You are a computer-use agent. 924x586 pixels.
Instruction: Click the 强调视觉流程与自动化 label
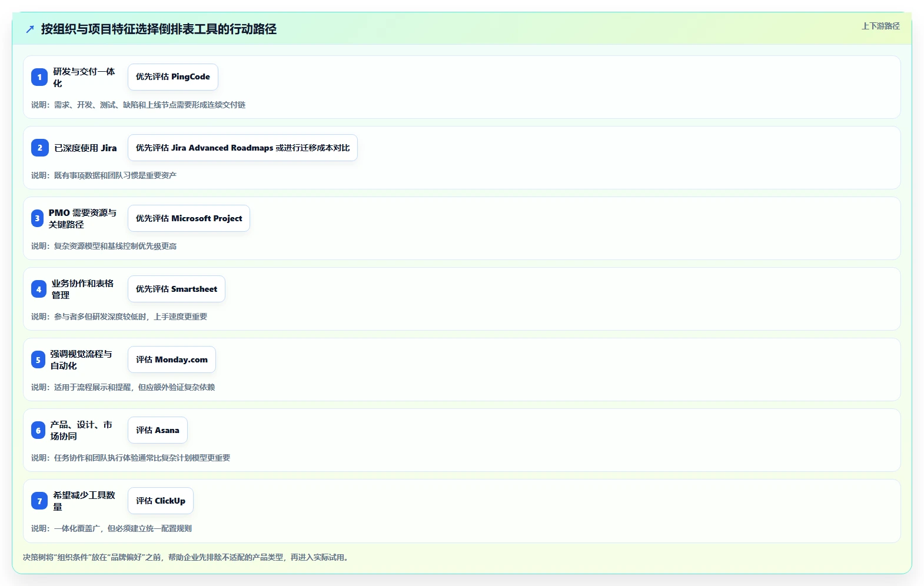coord(81,359)
